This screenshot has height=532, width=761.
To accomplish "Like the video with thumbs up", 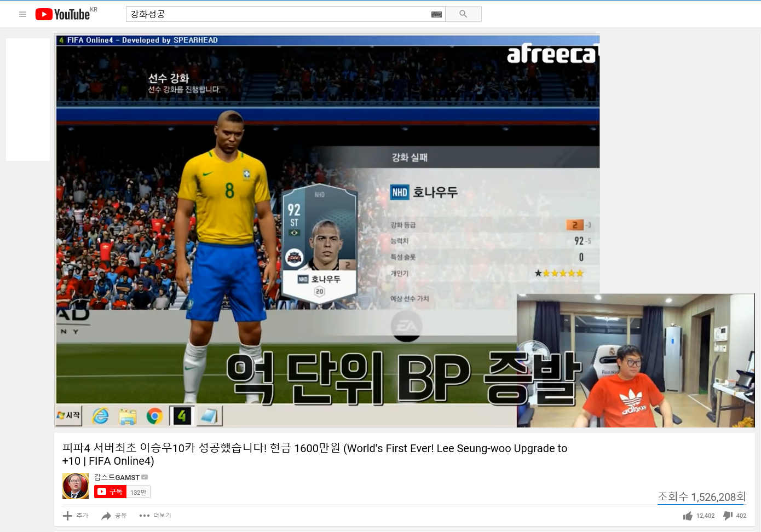I will pyautogui.click(x=688, y=516).
